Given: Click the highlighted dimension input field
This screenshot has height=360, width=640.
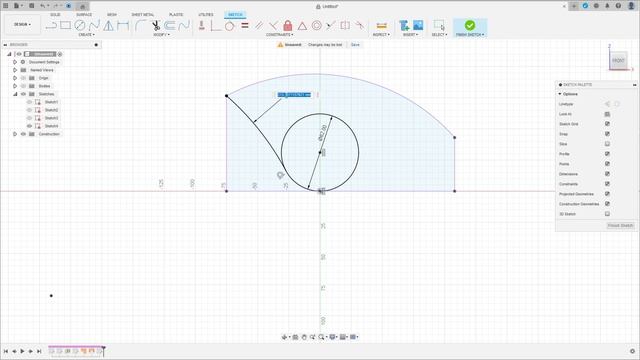Looking at the screenshot, I should tap(294, 95).
